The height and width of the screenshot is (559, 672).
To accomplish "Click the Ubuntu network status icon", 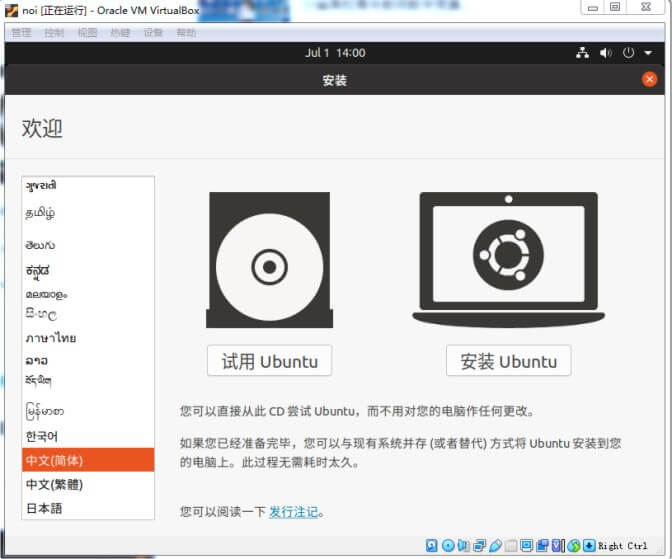I will tap(582, 53).
